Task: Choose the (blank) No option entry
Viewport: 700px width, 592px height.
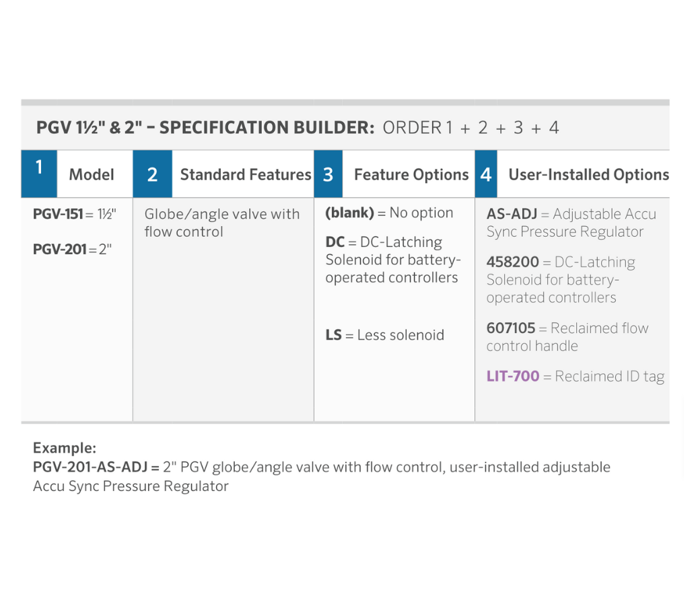Action: coord(389,213)
